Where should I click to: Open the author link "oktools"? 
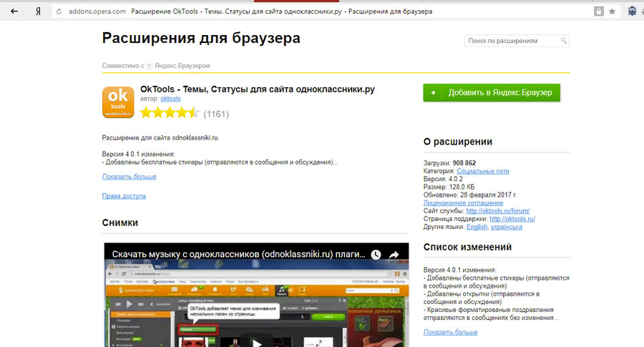pos(170,99)
